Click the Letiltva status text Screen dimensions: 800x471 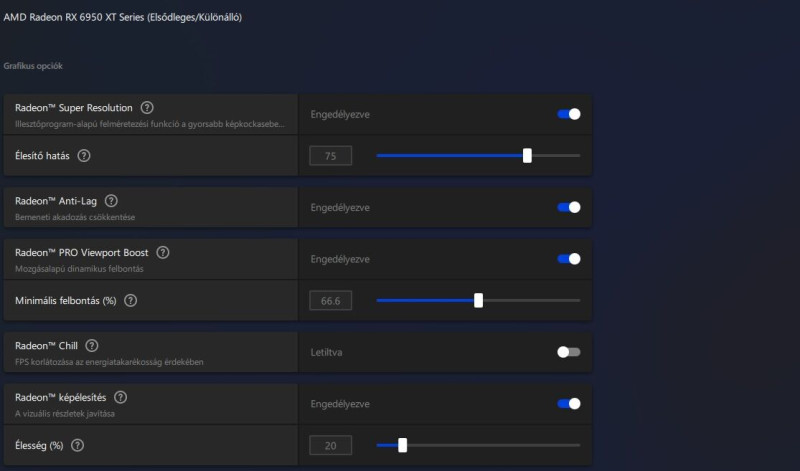326,352
